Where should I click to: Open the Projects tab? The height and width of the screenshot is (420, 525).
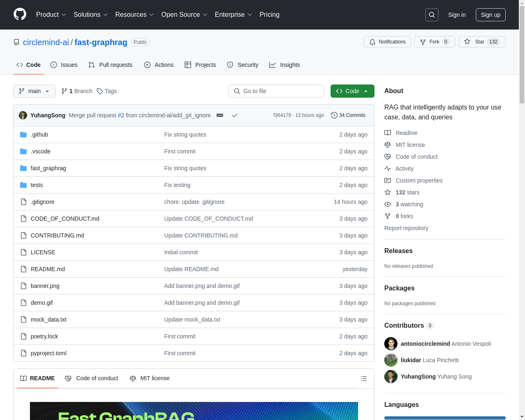point(200,65)
